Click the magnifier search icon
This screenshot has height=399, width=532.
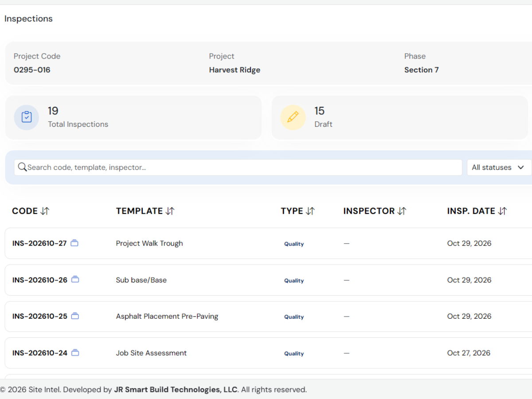pyautogui.click(x=22, y=167)
